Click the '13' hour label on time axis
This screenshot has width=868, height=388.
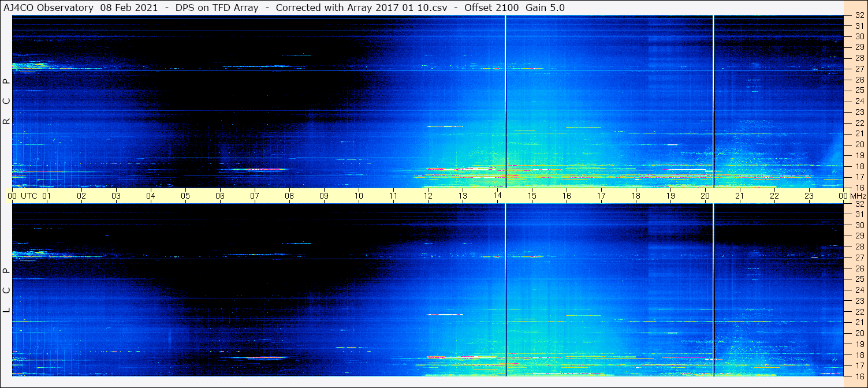(x=463, y=196)
